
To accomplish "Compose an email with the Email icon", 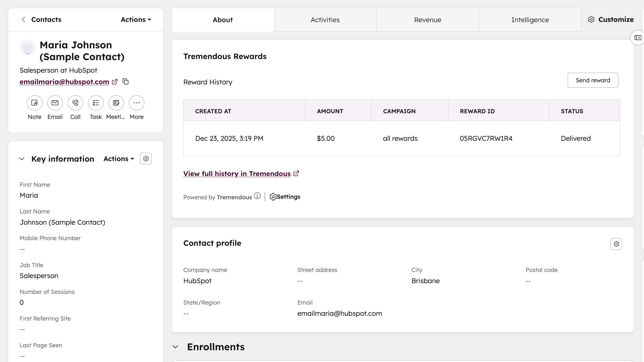I will 55,103.
